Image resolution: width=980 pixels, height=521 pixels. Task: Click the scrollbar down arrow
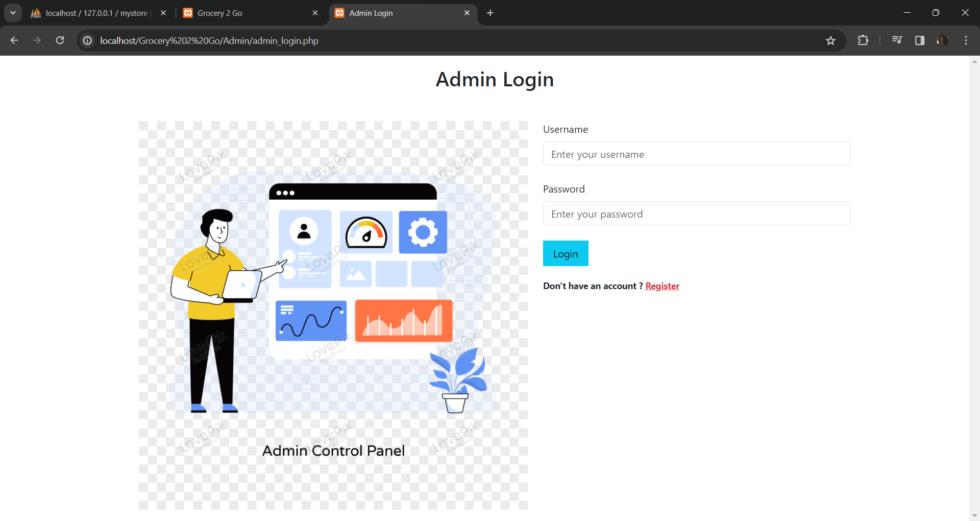click(x=974, y=516)
